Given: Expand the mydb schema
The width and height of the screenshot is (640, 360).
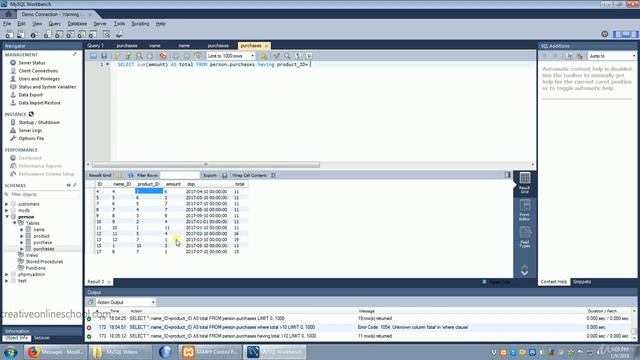Looking at the screenshot, I should (7, 211).
